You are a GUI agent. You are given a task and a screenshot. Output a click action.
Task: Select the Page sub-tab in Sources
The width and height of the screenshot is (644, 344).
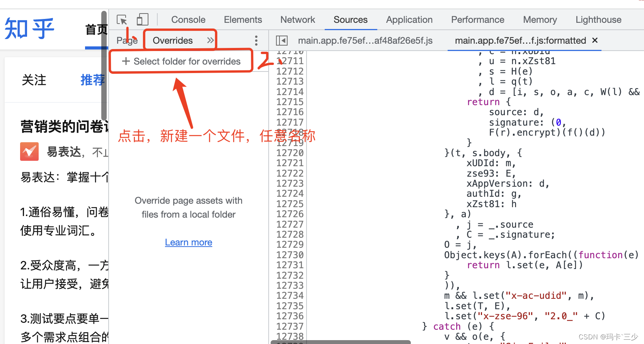pyautogui.click(x=127, y=41)
